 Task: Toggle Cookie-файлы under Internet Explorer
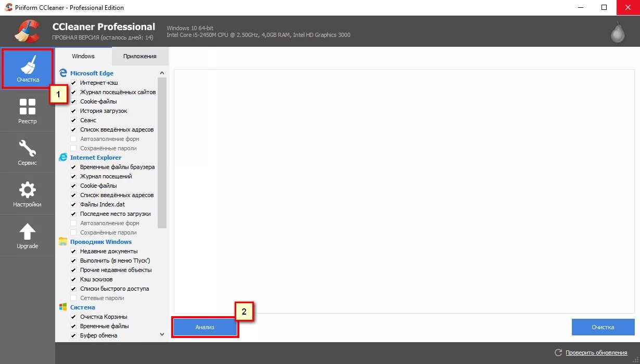coord(73,186)
